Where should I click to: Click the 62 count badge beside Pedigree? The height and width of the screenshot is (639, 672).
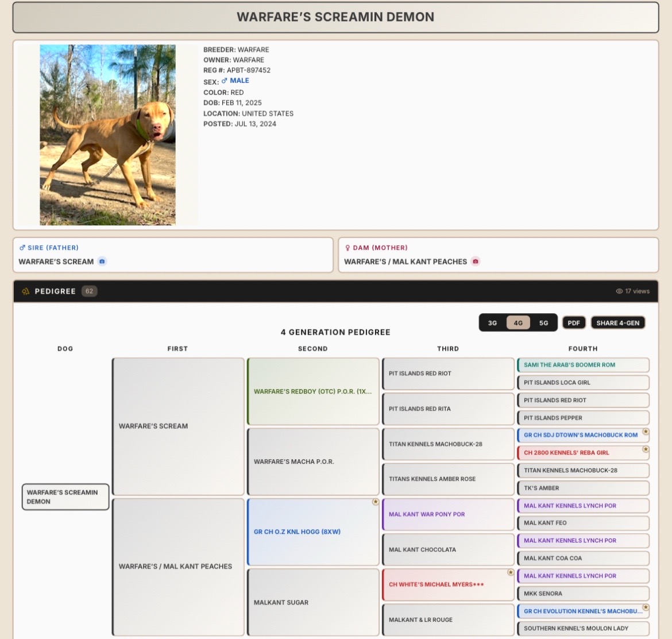[x=89, y=291]
